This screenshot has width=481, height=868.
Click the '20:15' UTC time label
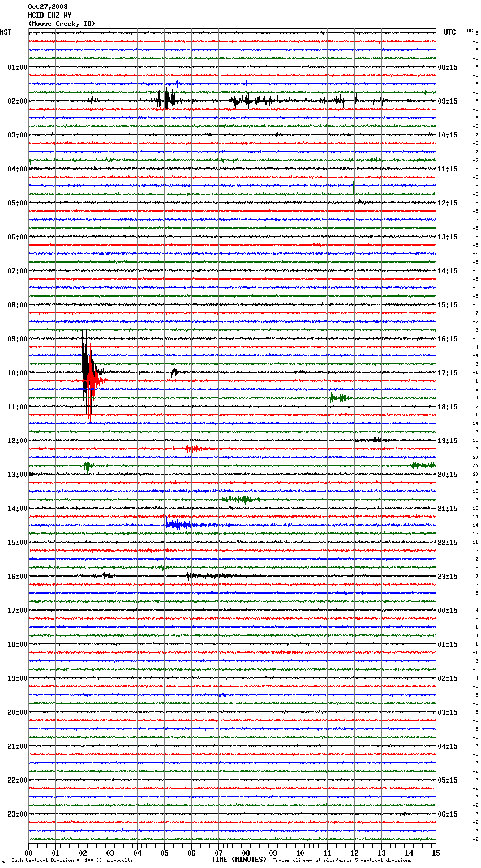click(448, 475)
